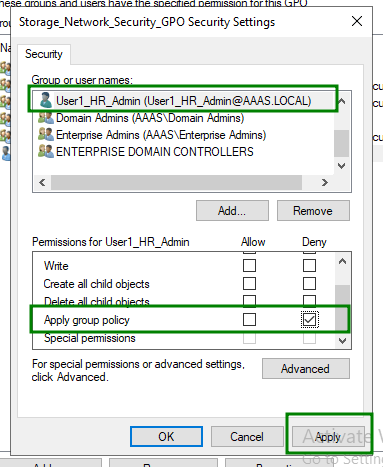Viewport: 383px width, 467px height.
Task: Enable Allow for Write permission
Action: [249, 266]
